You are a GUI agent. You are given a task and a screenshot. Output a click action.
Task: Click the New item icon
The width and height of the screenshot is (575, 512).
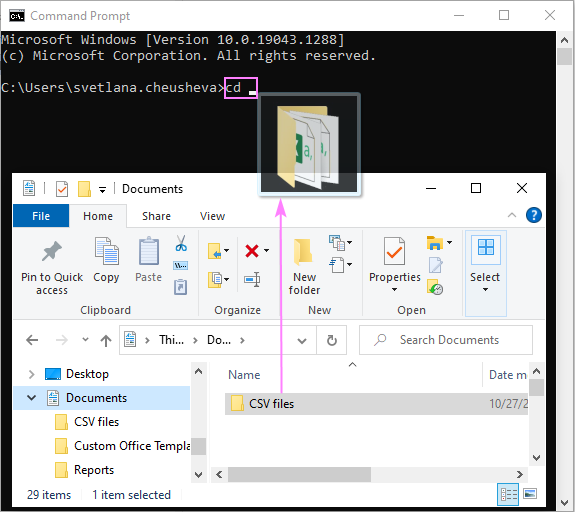[337, 243]
